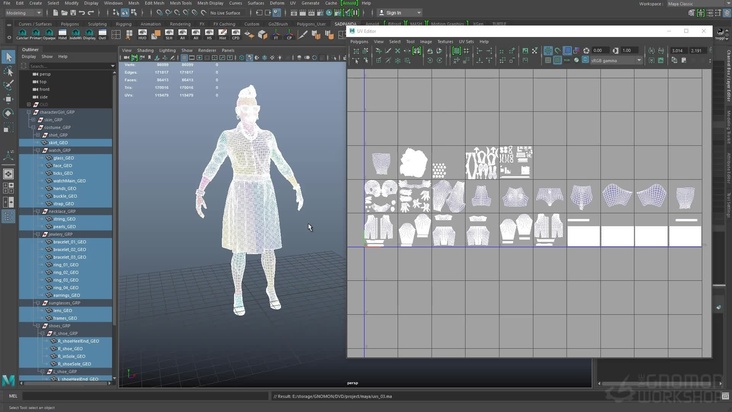
Task: Open the Shading menu in viewport panel
Action: [145, 49]
